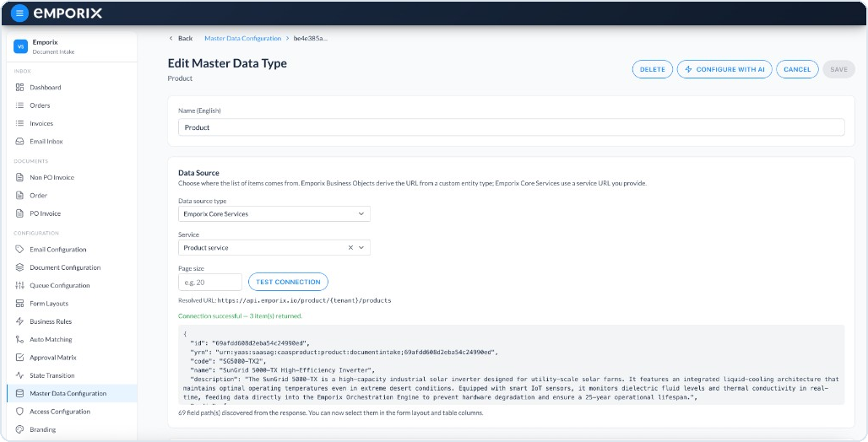Screen dimensions: 868x442
Task: Open the hamburger menu in header
Action: coord(19,13)
